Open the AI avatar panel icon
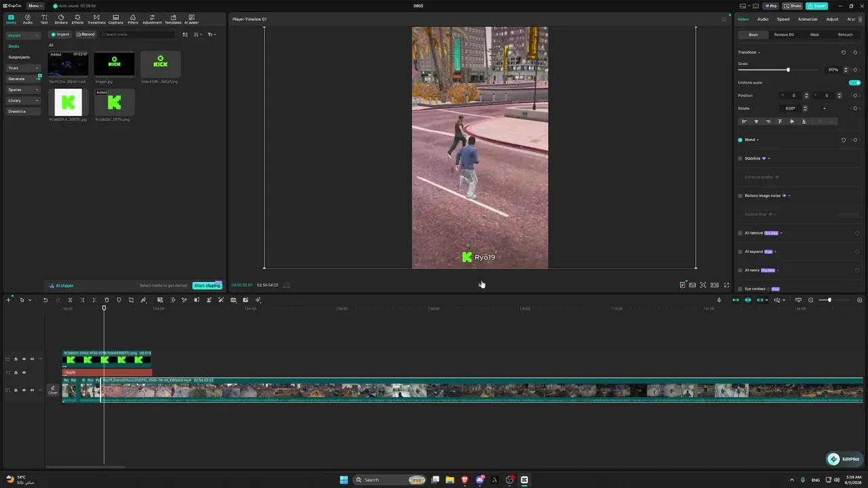 [191, 19]
